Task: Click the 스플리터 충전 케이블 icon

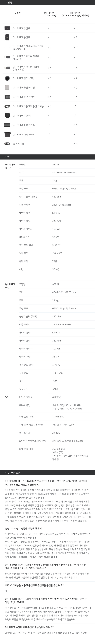Action: [7, 106]
